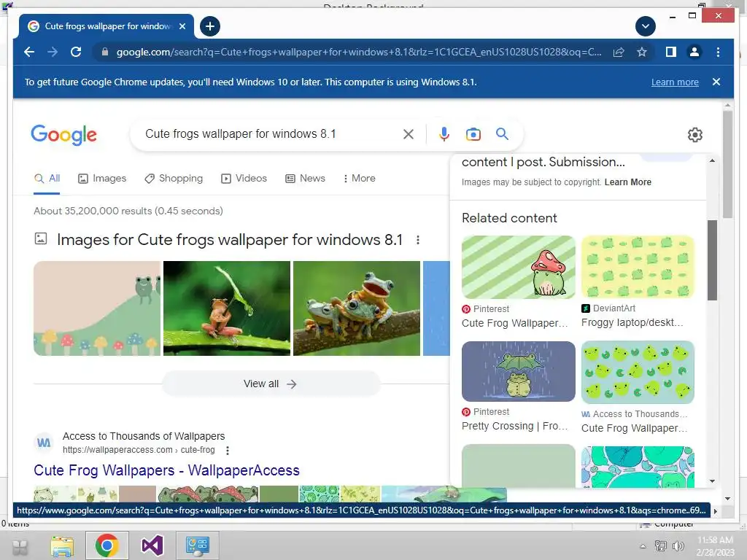Reload the current page

pos(76,52)
